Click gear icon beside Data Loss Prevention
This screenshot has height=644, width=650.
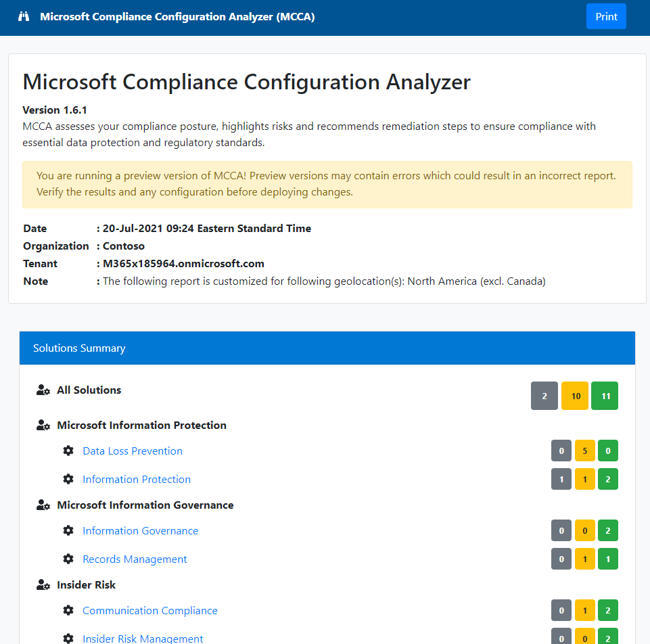68,451
